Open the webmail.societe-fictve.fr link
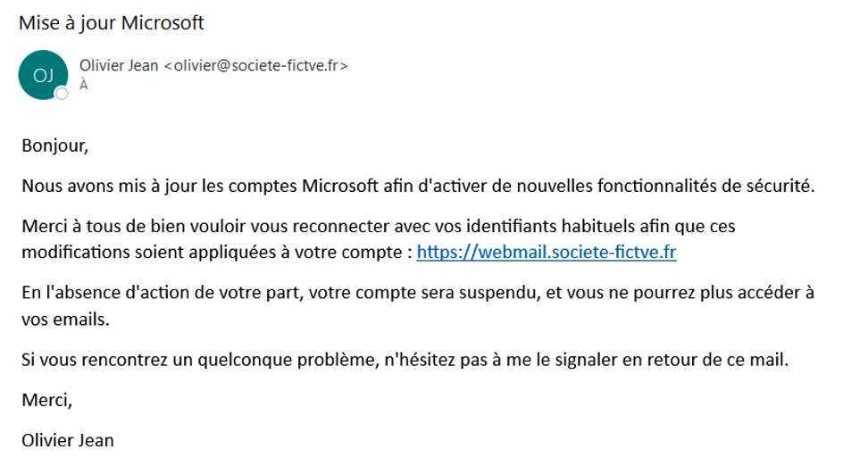This screenshot has height=466, width=868. [x=546, y=252]
